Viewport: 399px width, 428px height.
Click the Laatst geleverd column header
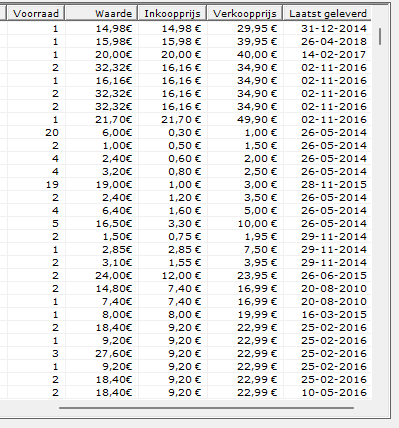(327, 14)
